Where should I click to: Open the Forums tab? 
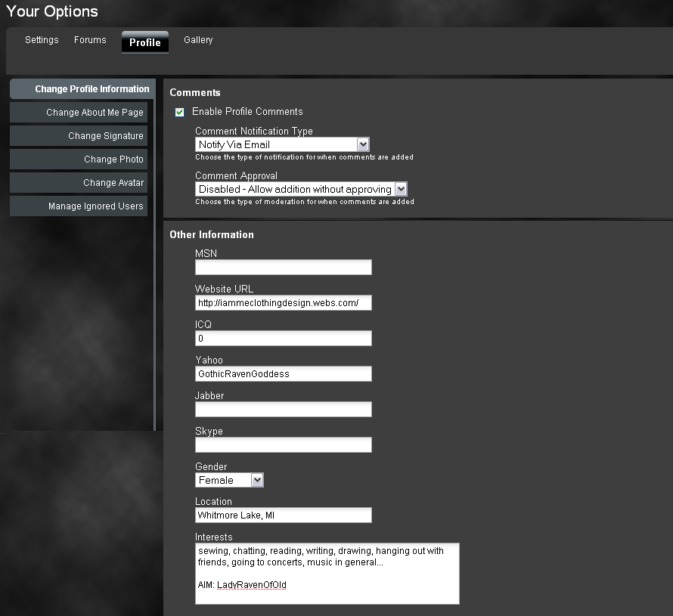(90, 40)
